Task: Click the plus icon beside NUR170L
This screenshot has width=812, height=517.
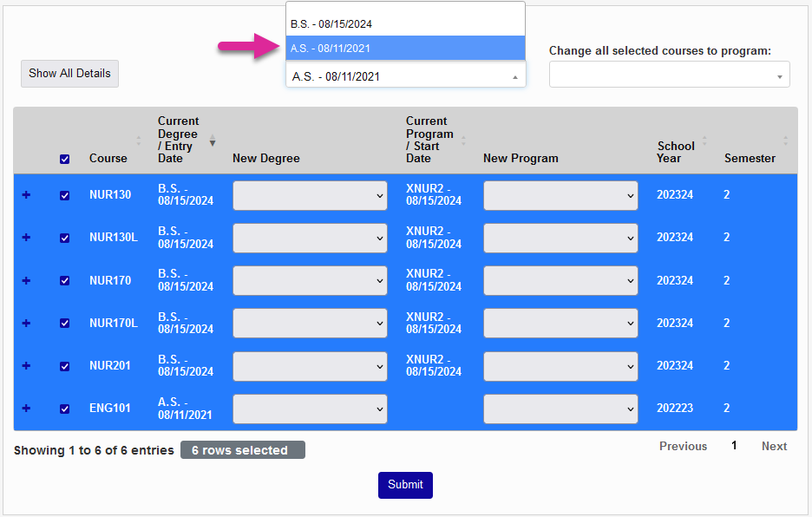Action: [26, 323]
